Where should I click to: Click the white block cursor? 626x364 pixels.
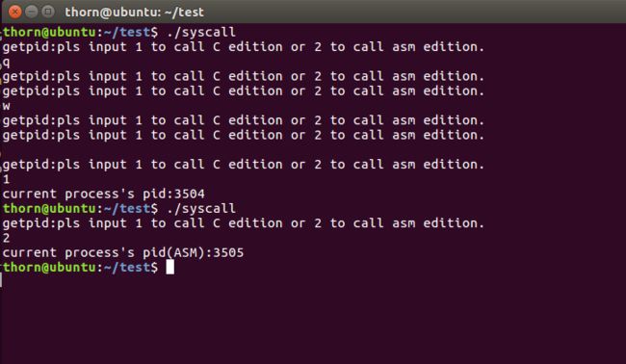click(170, 267)
